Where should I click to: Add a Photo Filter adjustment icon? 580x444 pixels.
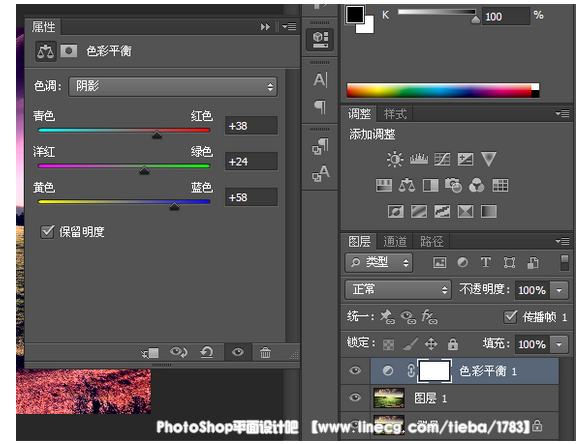(453, 185)
